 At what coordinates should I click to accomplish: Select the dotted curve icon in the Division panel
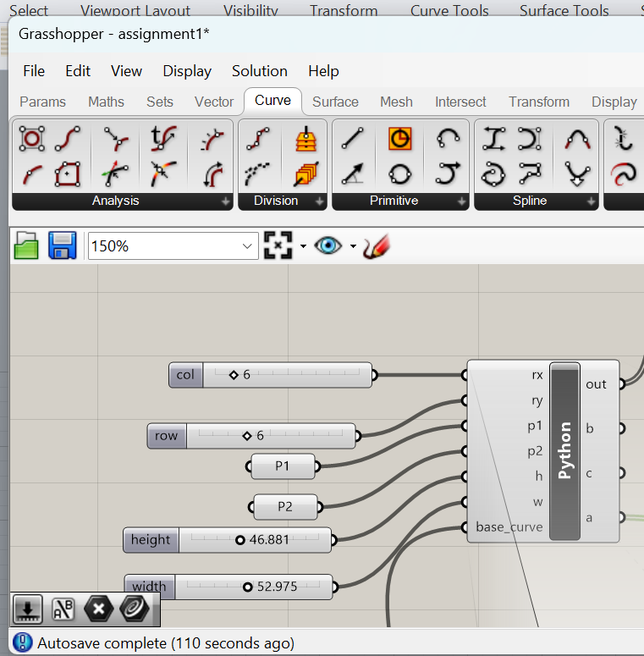[x=258, y=174]
